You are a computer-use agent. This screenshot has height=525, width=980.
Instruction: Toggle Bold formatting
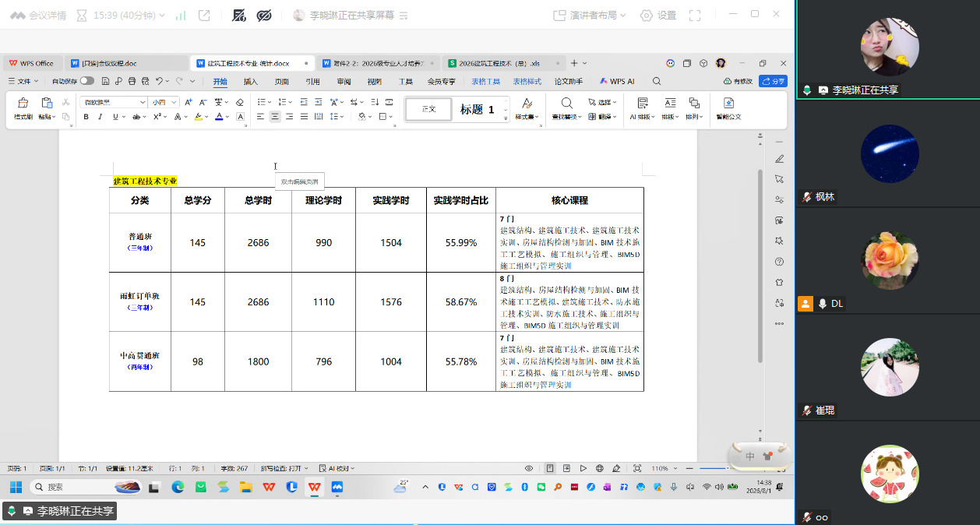click(x=86, y=117)
